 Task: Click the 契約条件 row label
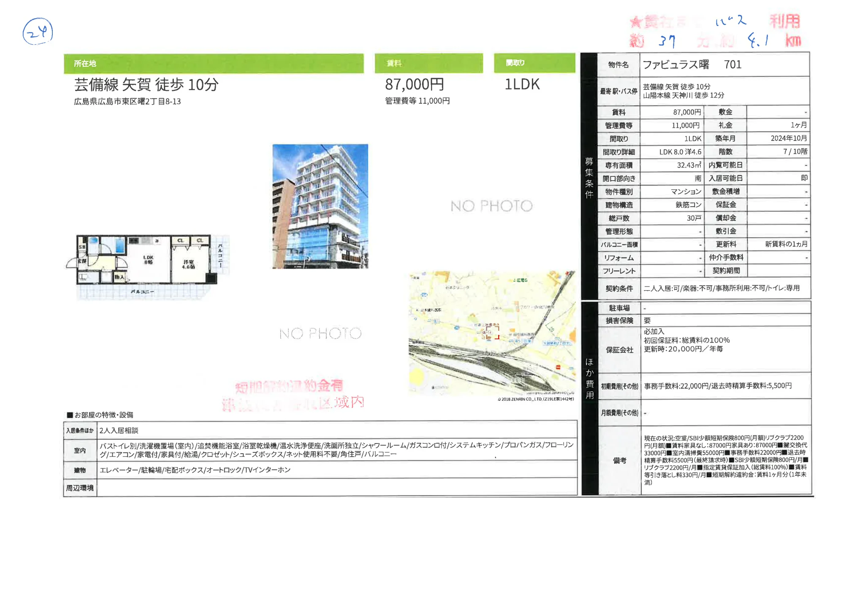[619, 288]
